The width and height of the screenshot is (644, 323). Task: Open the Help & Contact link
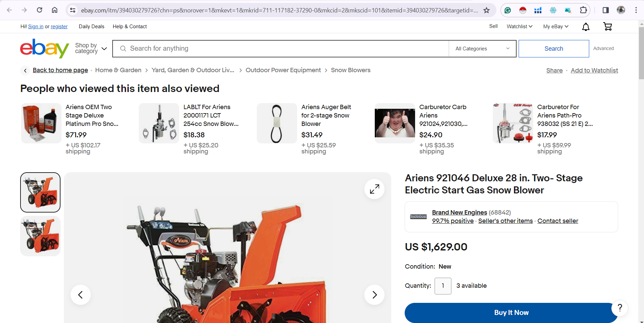tap(130, 27)
